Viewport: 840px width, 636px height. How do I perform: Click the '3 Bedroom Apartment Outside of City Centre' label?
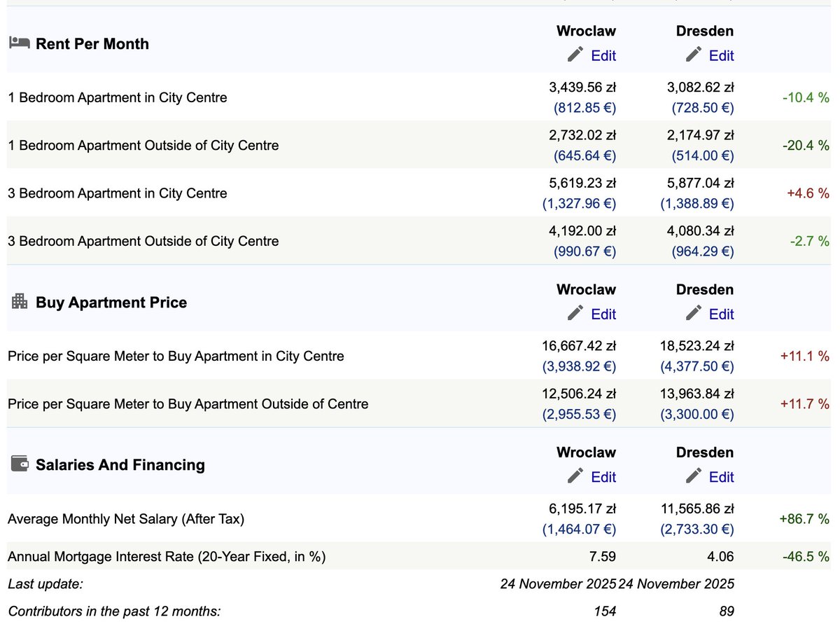point(143,241)
